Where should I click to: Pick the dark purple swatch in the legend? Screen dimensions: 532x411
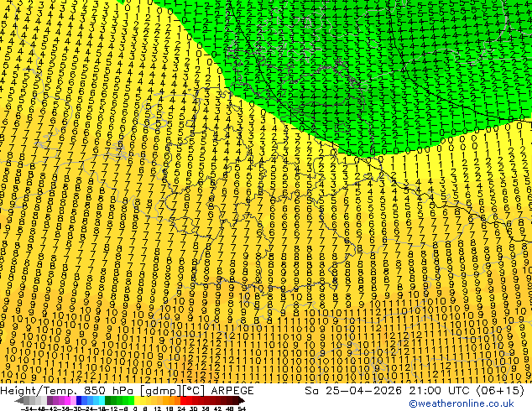tap(50, 401)
